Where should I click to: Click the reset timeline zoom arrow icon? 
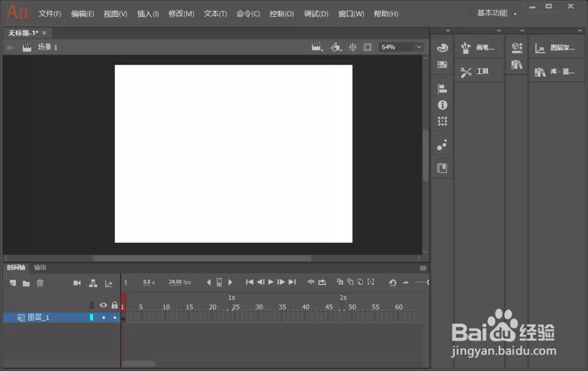point(393,282)
